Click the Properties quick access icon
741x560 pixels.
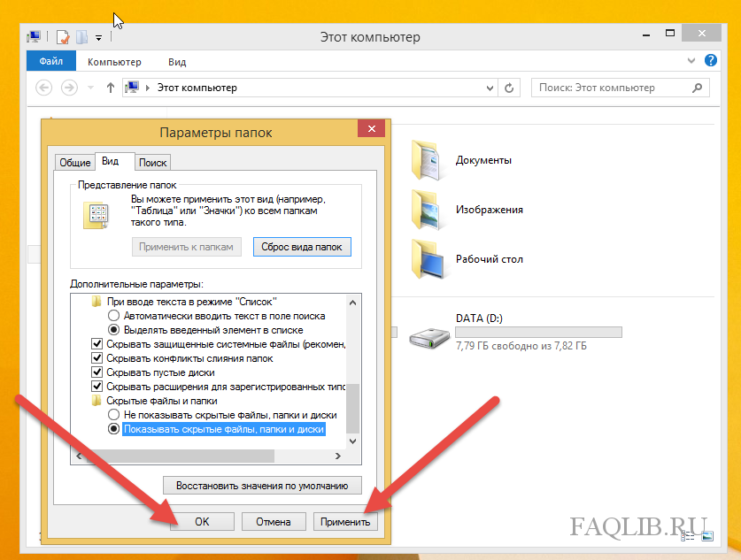tap(63, 37)
